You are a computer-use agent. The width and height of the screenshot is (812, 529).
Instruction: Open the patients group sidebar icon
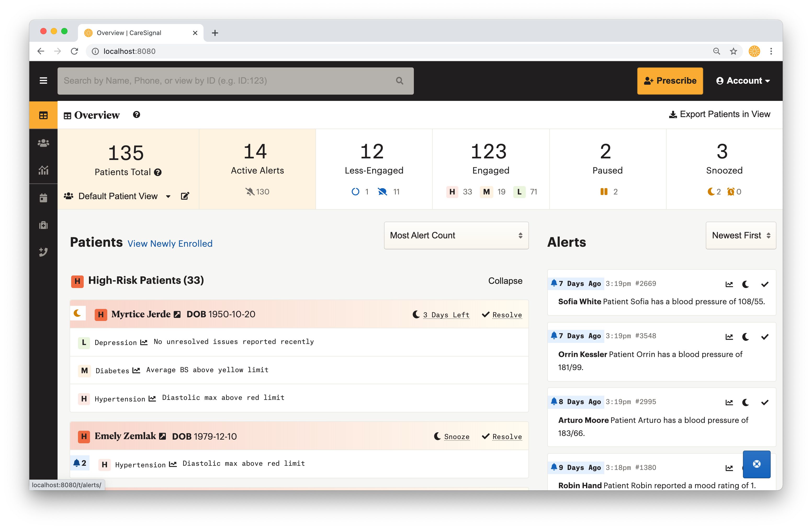click(43, 143)
